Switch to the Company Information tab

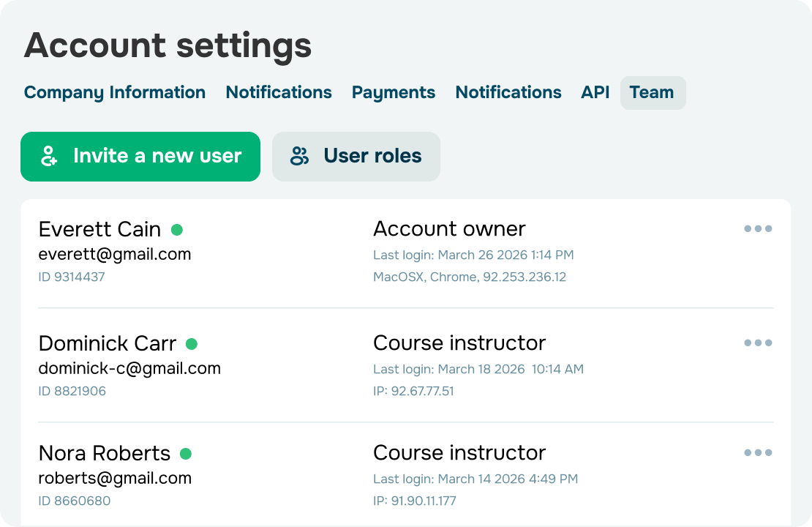click(114, 92)
